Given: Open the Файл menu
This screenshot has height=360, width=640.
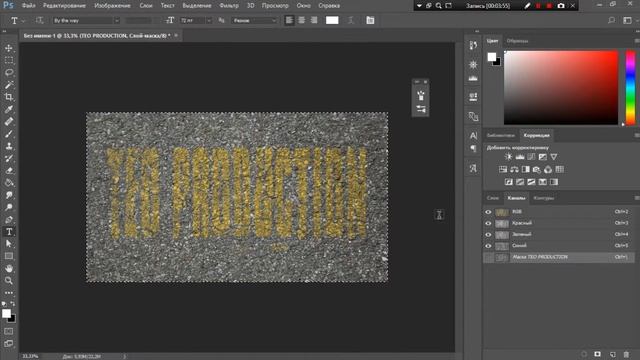Looking at the screenshot, I should tap(28, 6).
